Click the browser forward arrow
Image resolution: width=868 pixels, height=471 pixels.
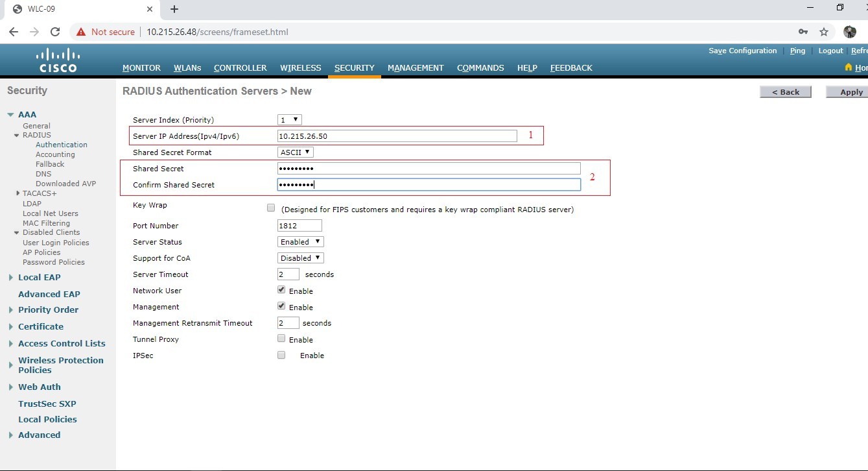[34, 32]
